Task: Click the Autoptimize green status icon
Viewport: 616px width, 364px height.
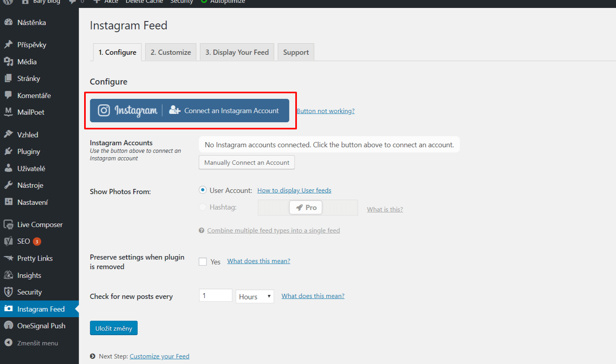Action: click(204, 1)
